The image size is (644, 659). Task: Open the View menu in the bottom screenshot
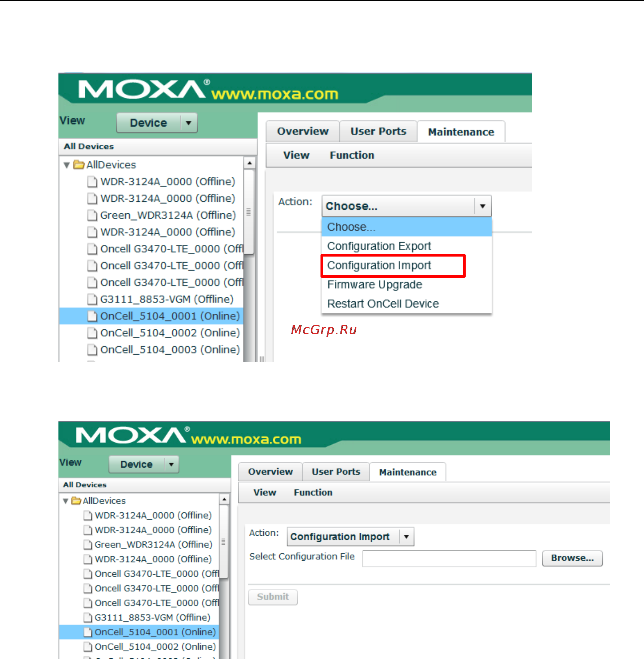265,493
